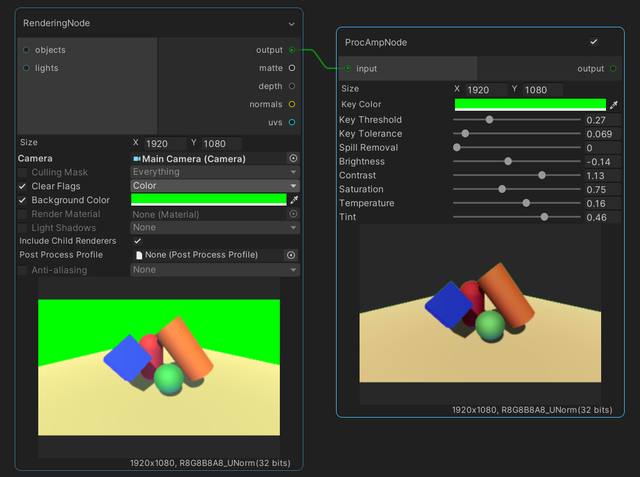Click the Camera object picker icon
The width and height of the screenshot is (640, 477).
point(293,158)
